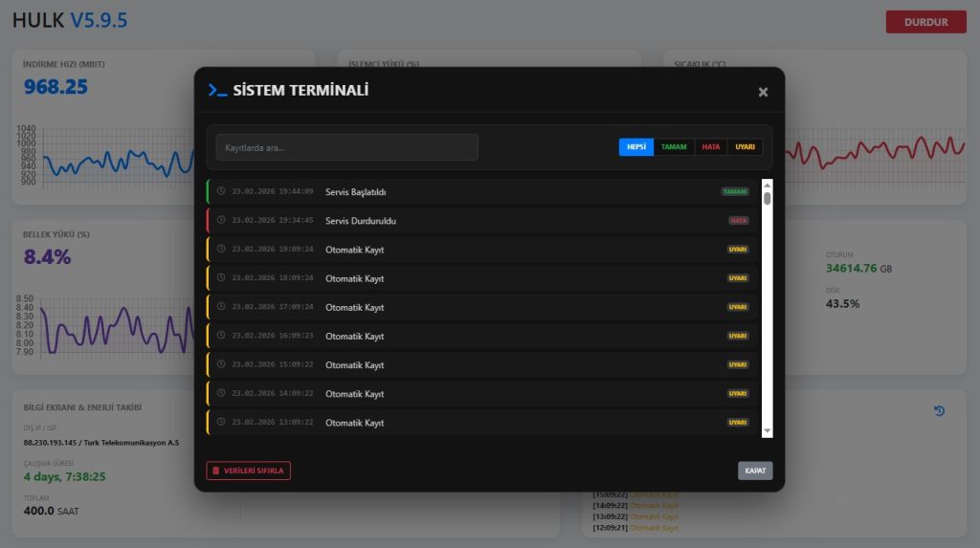
Task: Select the HEPSİ filter
Action: point(636,147)
